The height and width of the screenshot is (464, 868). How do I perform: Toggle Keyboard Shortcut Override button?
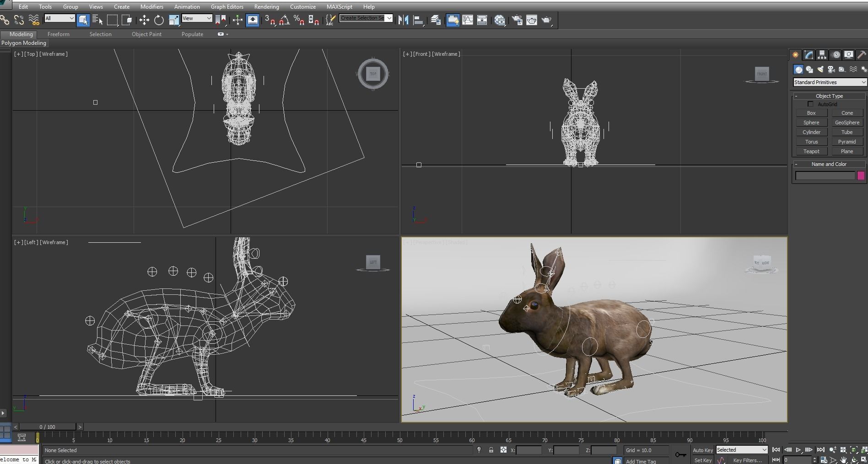tap(253, 20)
